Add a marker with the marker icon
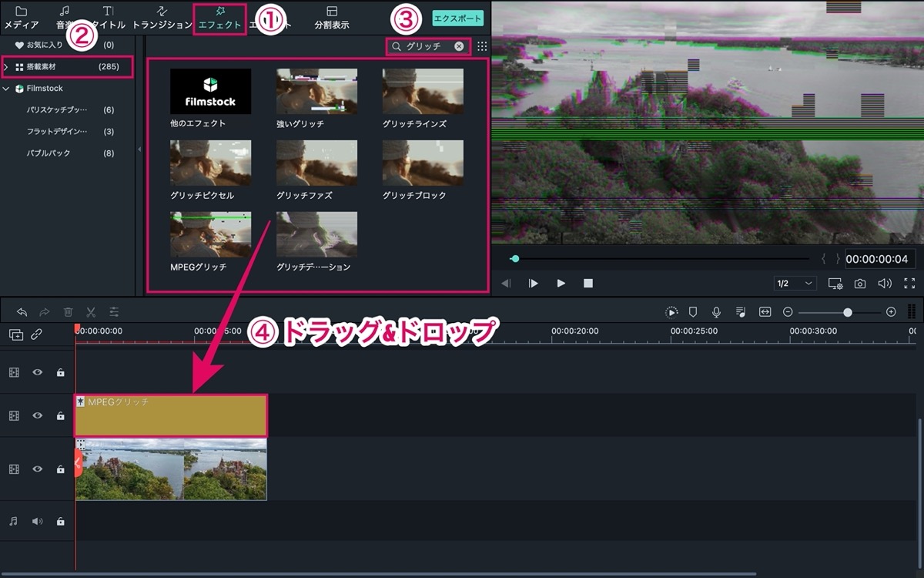 tap(693, 312)
